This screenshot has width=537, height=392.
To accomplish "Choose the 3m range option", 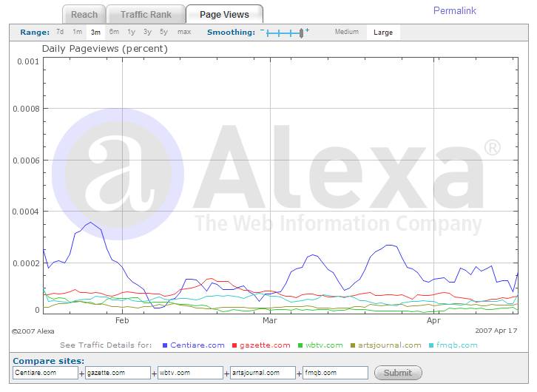I will (95, 33).
